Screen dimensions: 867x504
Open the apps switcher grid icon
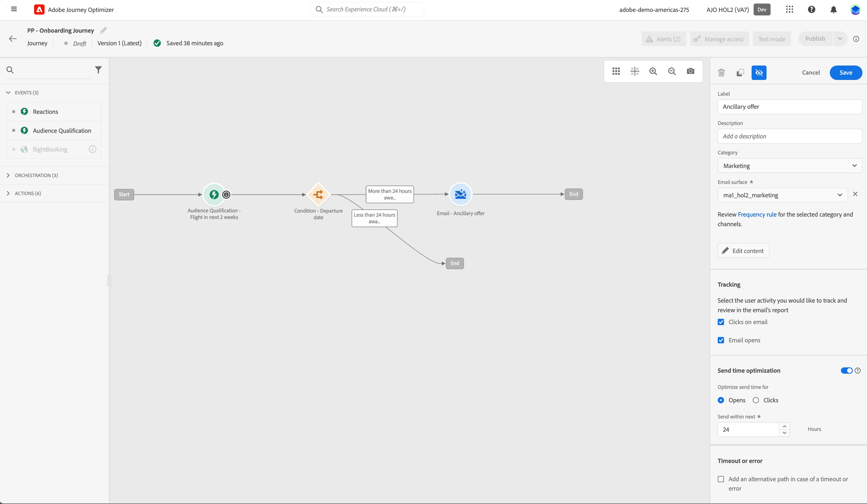tap(790, 9)
